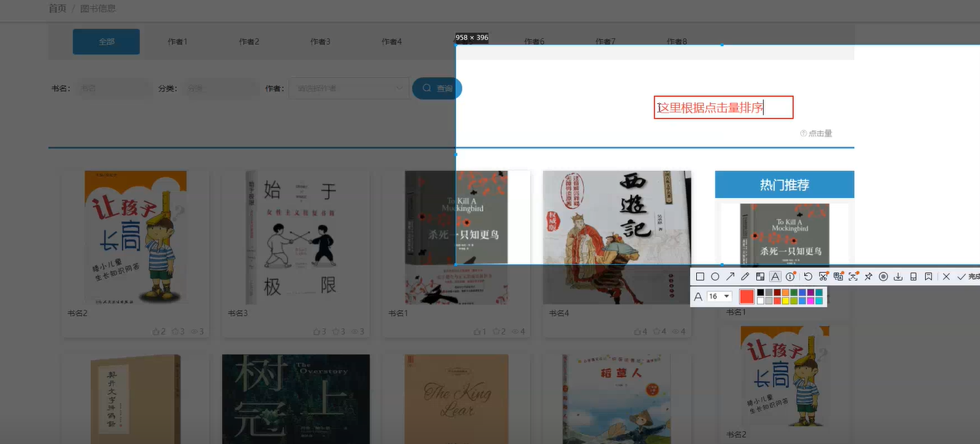The height and width of the screenshot is (444, 980).
Task: Choose the yellow color swatch
Action: pos(786,301)
